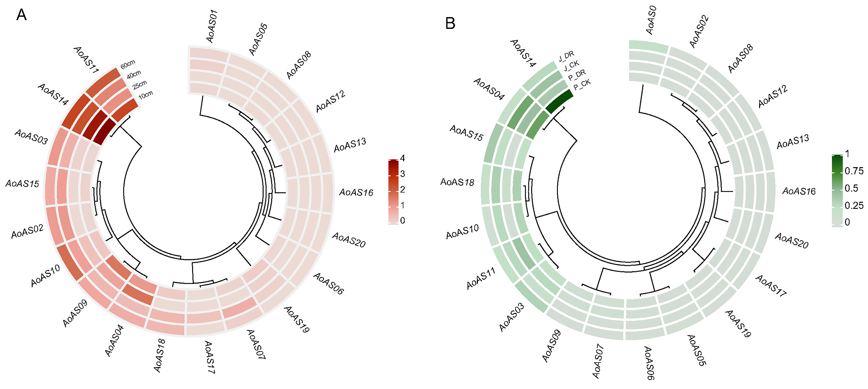Click the AoAS01 gene label in panel A
Screen dimensions: 868x389
tap(212, 26)
